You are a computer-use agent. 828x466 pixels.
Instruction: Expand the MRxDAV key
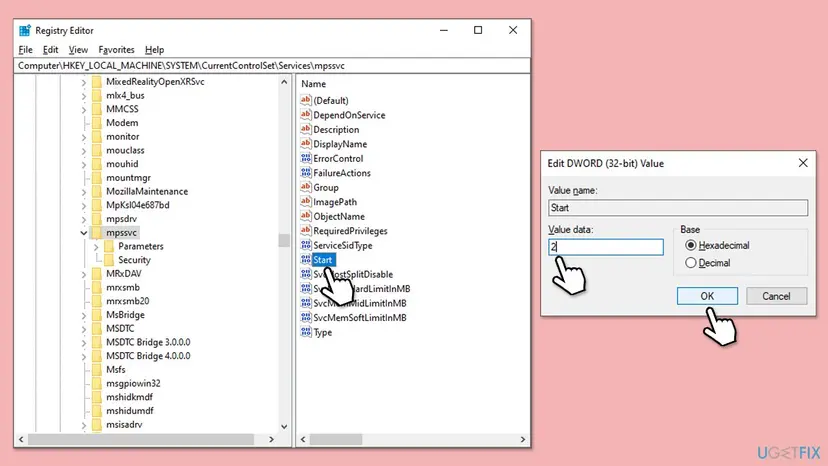click(x=83, y=274)
